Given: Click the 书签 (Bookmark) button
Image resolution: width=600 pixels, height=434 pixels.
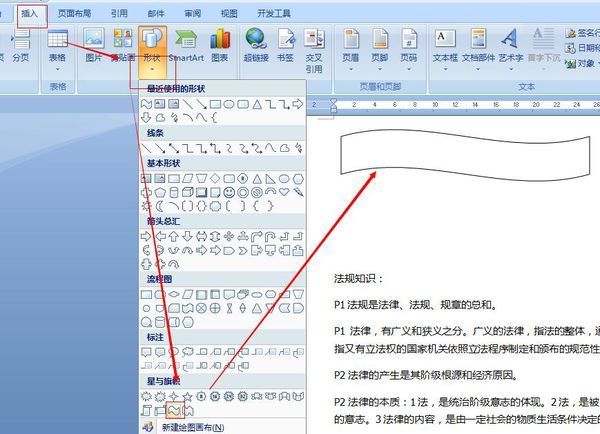Looking at the screenshot, I should [285, 45].
